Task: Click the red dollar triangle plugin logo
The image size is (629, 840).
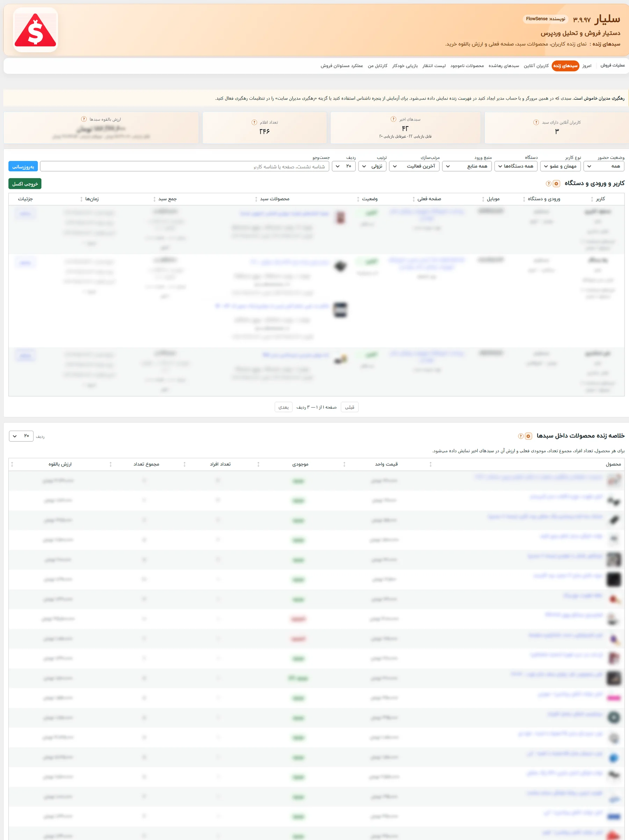Action: point(35,30)
